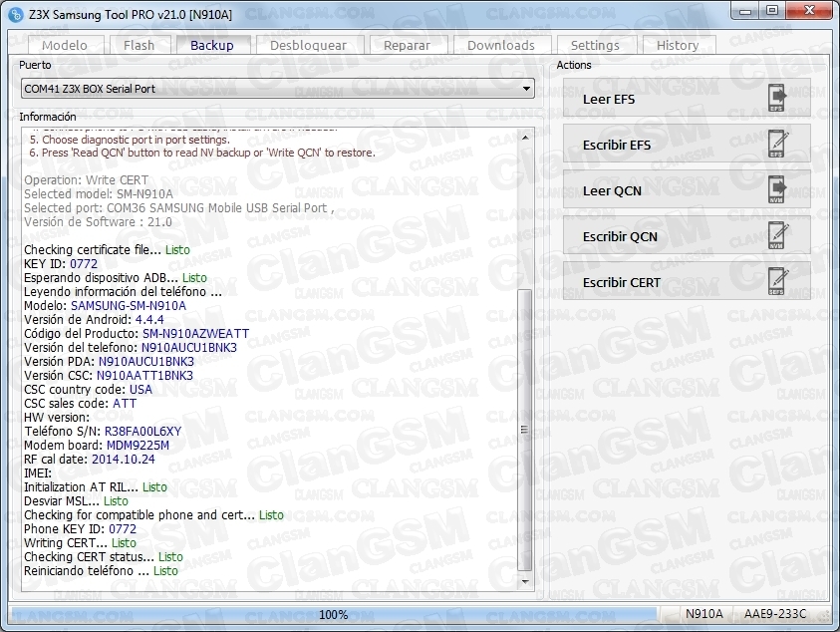Click the CSC country code USA
The image size is (840, 632).
pyautogui.click(x=140, y=389)
